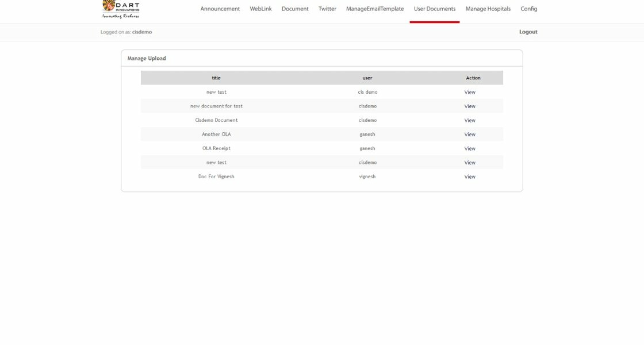Viewport: 644px width, 345px height.
Task: Click the 'user' column header
Action: point(367,78)
